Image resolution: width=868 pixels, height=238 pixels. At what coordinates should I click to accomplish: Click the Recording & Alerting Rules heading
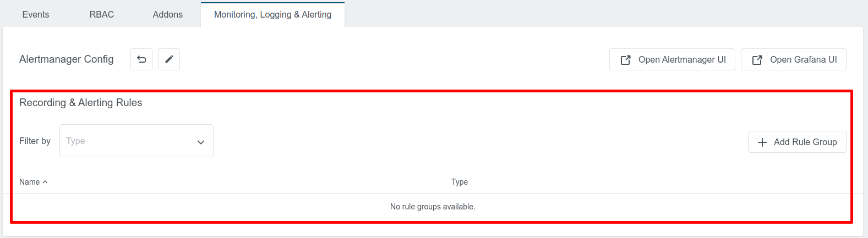(81, 103)
